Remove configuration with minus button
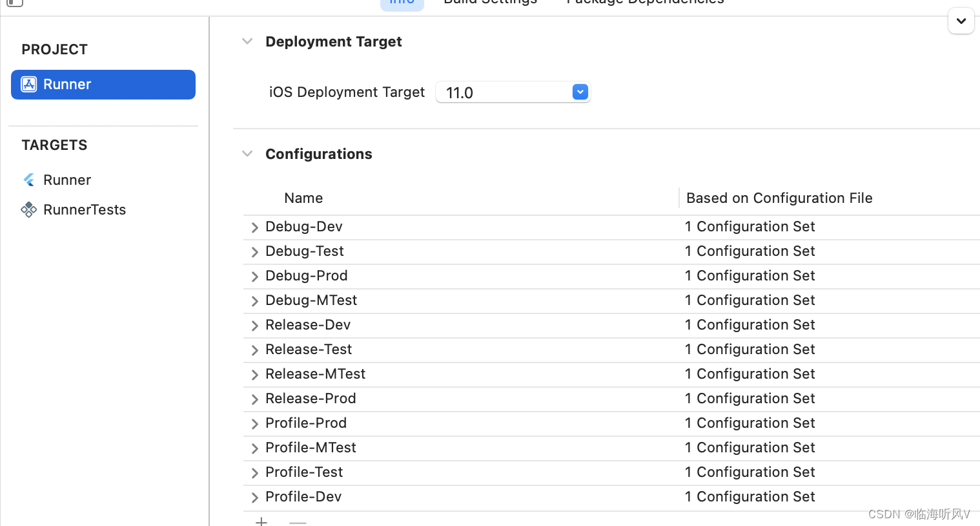Image resolution: width=980 pixels, height=526 pixels. coord(298,521)
